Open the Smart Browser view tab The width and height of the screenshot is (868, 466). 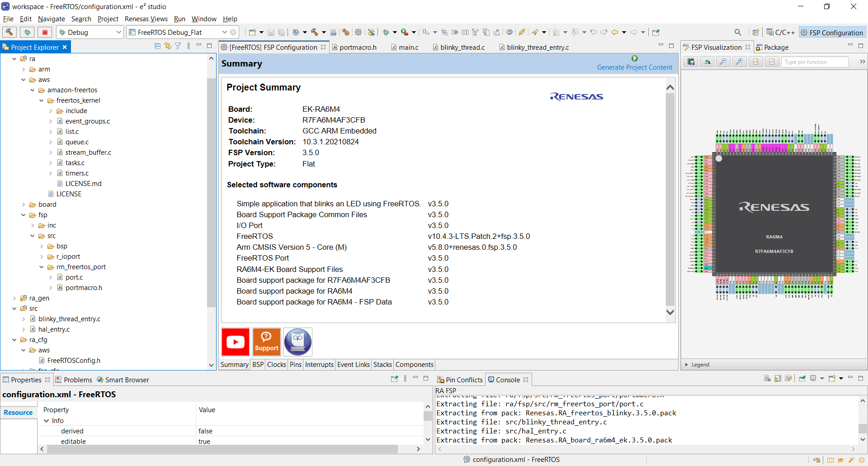tap(123, 380)
